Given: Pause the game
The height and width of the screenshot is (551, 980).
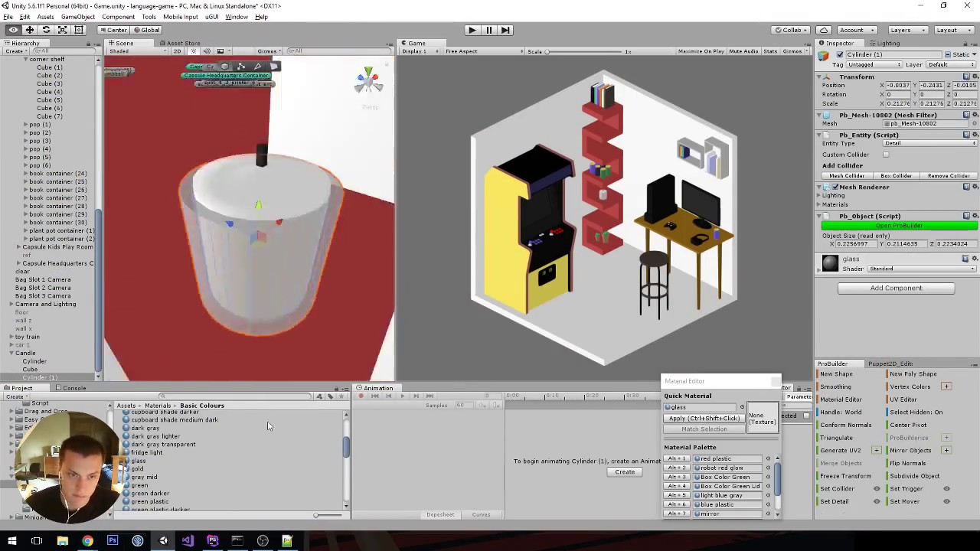Looking at the screenshot, I should click(488, 30).
